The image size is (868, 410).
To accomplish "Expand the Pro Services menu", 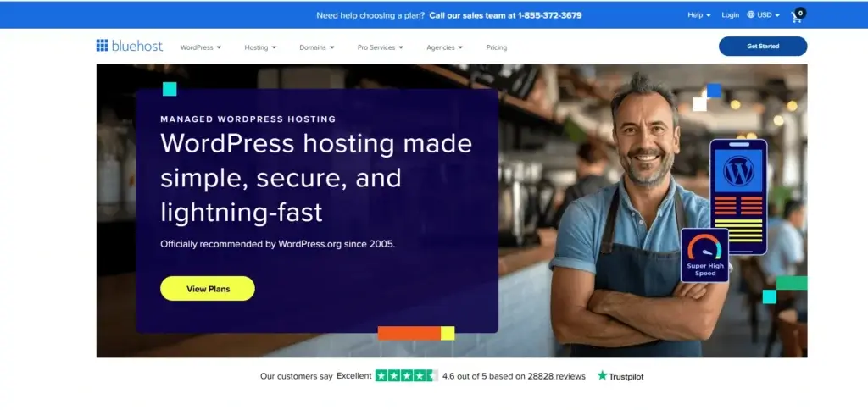I will (x=381, y=47).
